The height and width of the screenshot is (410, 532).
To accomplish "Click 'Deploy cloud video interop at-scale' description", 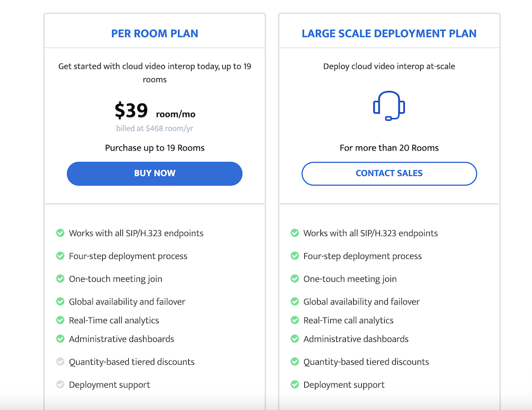I will click(x=389, y=66).
